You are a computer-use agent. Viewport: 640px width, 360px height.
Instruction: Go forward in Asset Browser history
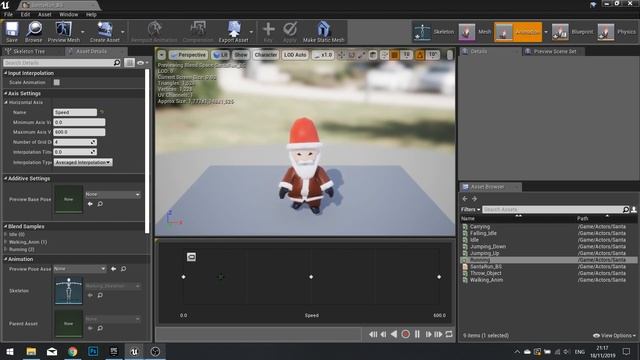click(x=474, y=199)
